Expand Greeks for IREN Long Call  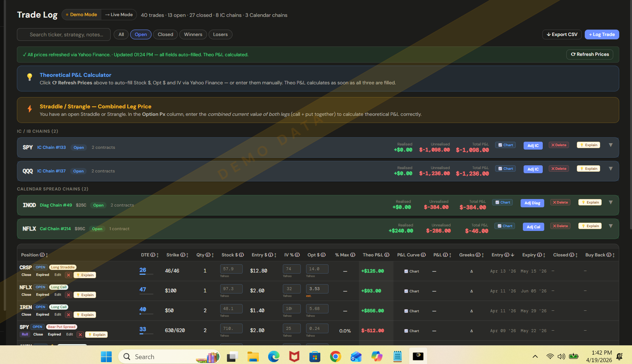click(x=471, y=311)
